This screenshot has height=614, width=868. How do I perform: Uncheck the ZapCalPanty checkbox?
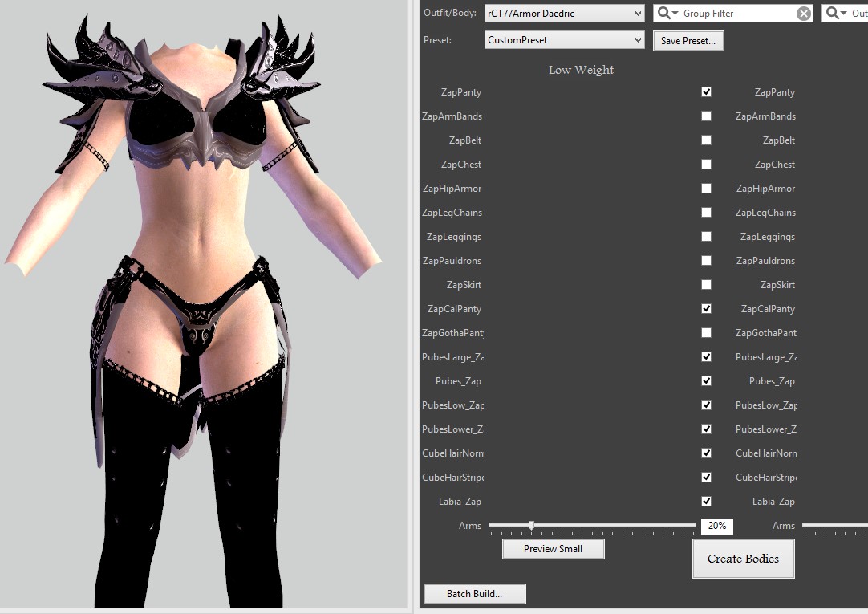[707, 308]
